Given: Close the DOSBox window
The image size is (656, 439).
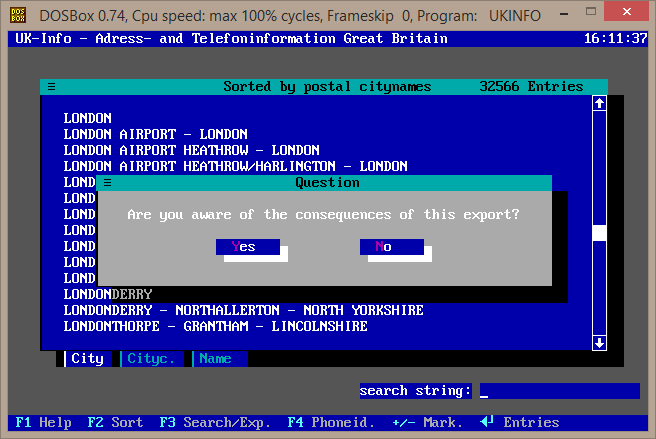Looking at the screenshot, I should (x=627, y=11).
